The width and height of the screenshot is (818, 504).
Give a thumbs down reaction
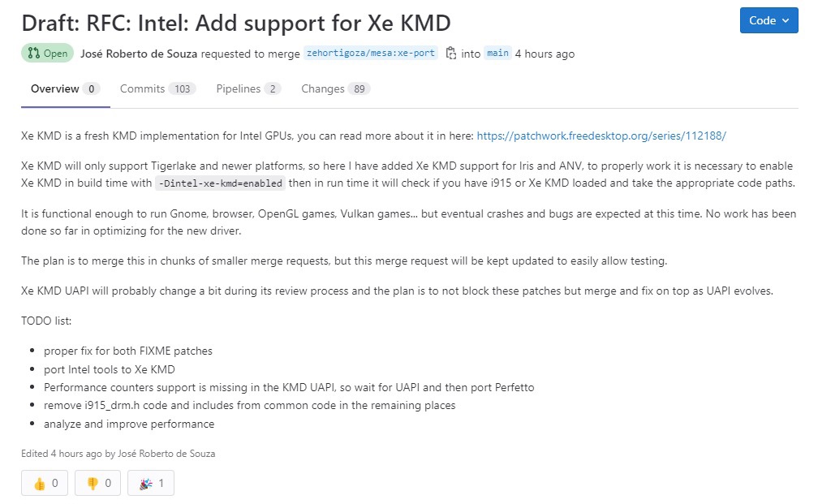coord(97,483)
